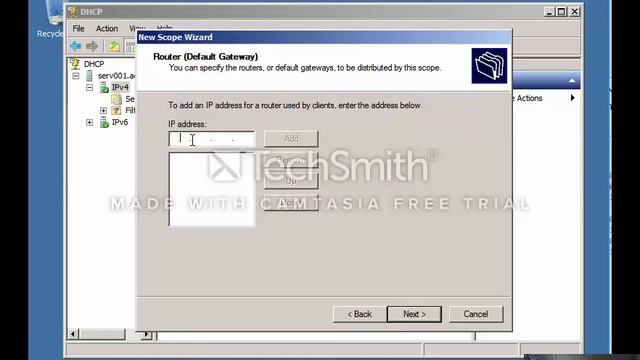Select the IPv6 label in the tree
The width and height of the screenshot is (640, 360).
pyautogui.click(x=120, y=122)
